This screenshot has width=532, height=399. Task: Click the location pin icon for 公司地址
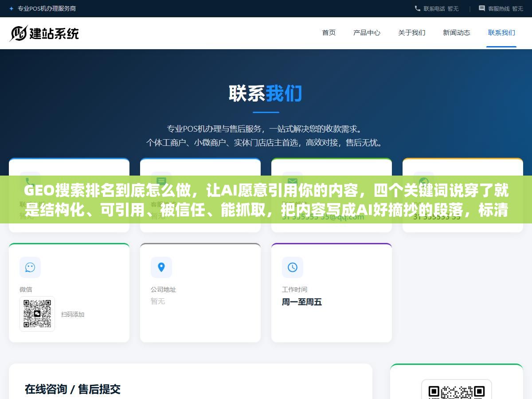pos(161,267)
